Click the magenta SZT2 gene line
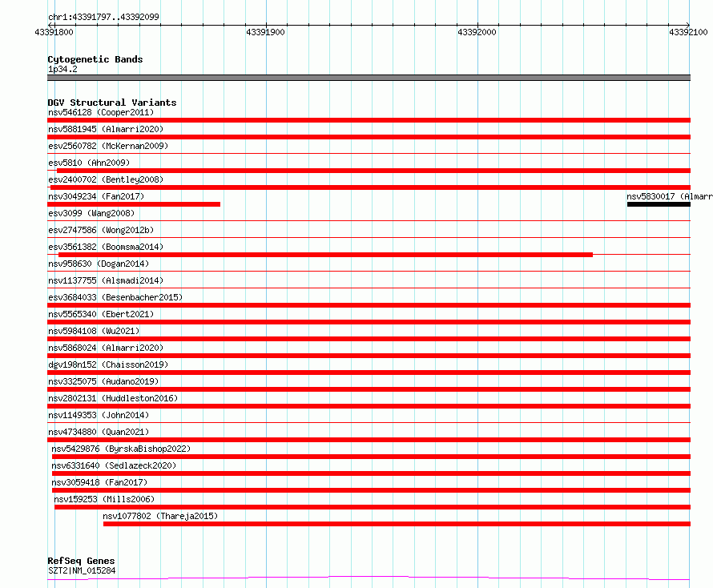The image size is (713, 588). pyautogui.click(x=369, y=578)
